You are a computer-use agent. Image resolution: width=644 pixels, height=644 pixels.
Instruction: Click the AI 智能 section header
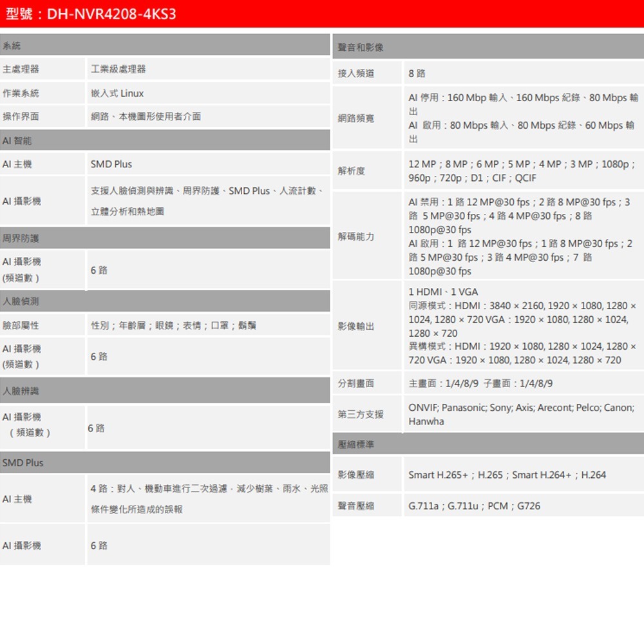pos(165,140)
